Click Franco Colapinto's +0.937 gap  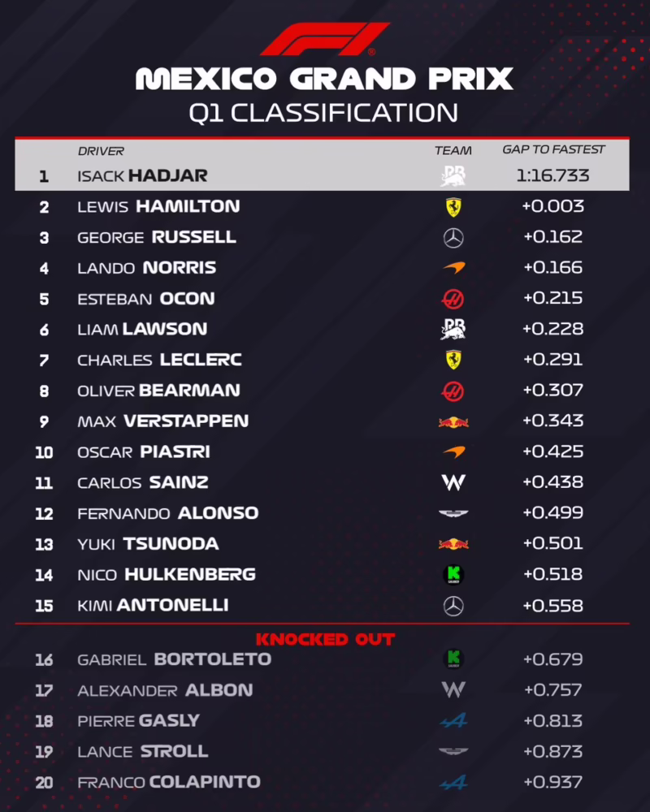point(552,782)
